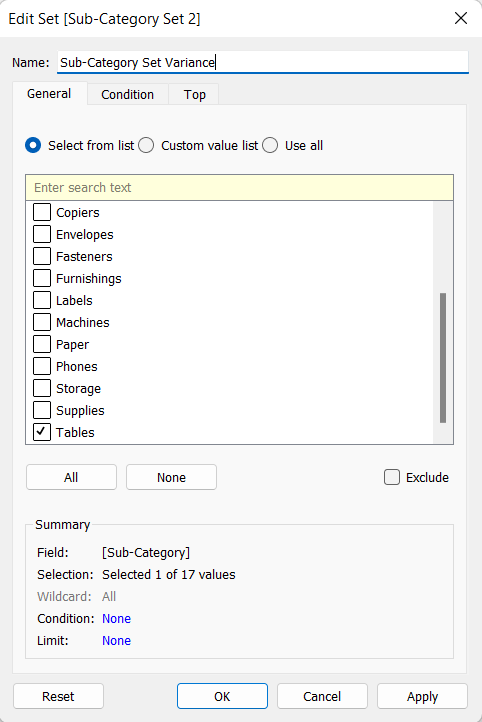
Task: Go to the General tab
Action: point(49,93)
